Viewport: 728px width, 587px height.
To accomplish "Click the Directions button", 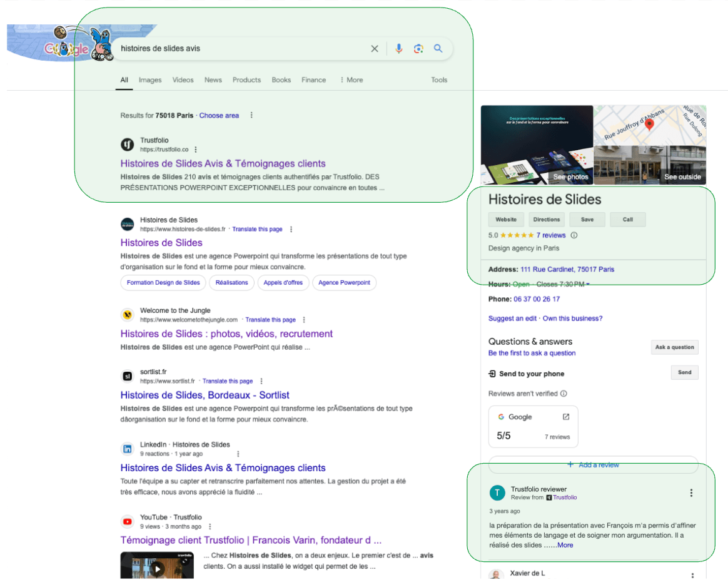I will pyautogui.click(x=547, y=219).
